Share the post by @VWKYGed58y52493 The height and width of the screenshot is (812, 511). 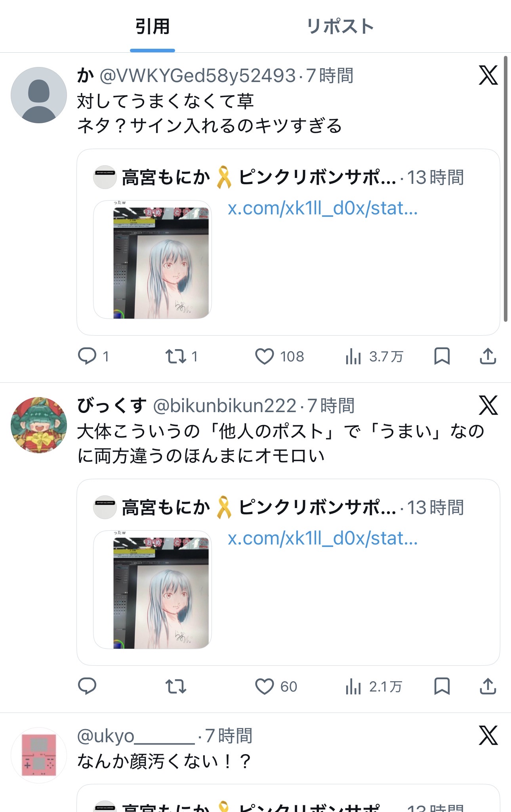coord(488,356)
